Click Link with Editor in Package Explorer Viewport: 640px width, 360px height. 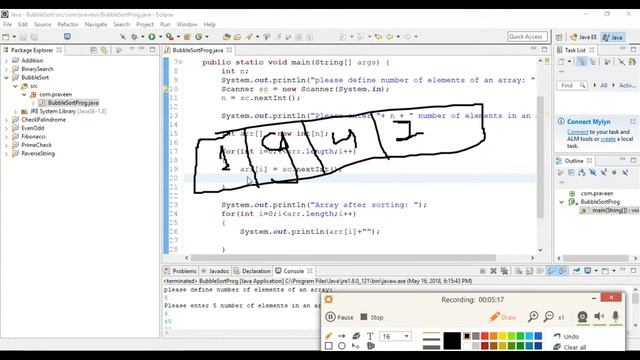tap(104, 50)
